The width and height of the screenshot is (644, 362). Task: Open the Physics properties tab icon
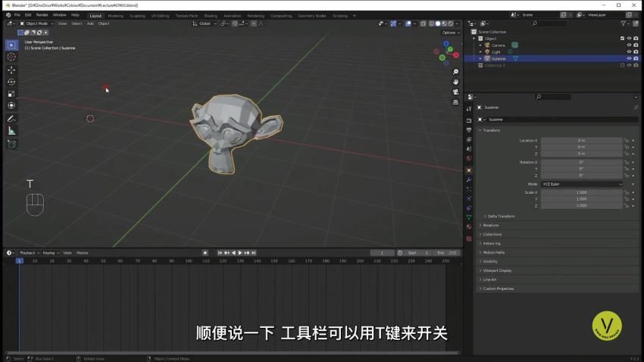tap(469, 198)
